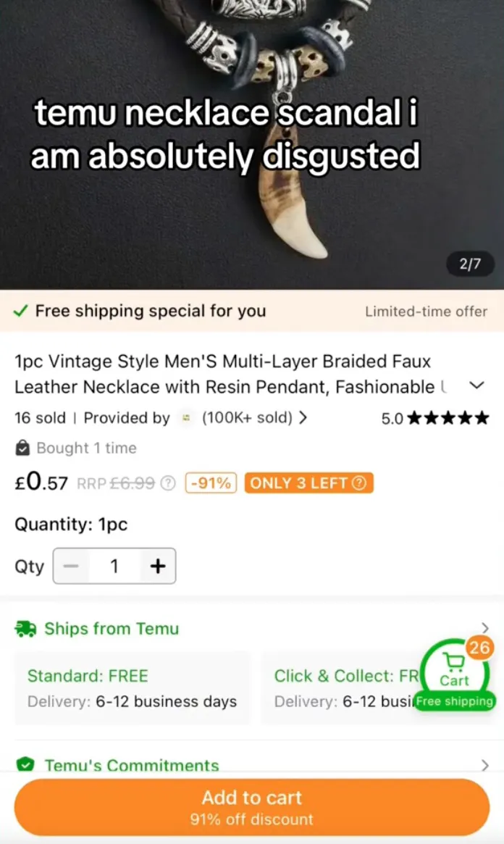Tap the green delivery truck icon
Viewport: 504px width, 844px height.
[25, 629]
